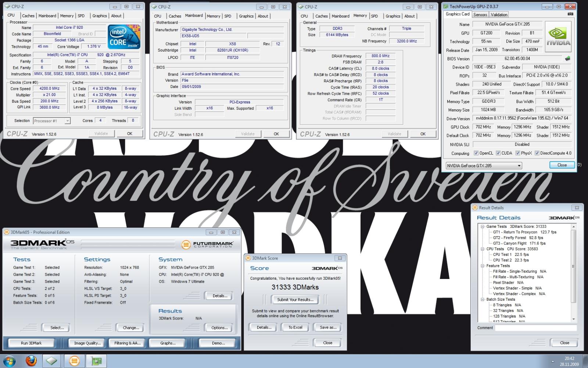Open the NVIDIA GeForce GTX 285 GPU selector dropdown
The height and width of the screenshot is (368, 588).
tap(484, 166)
